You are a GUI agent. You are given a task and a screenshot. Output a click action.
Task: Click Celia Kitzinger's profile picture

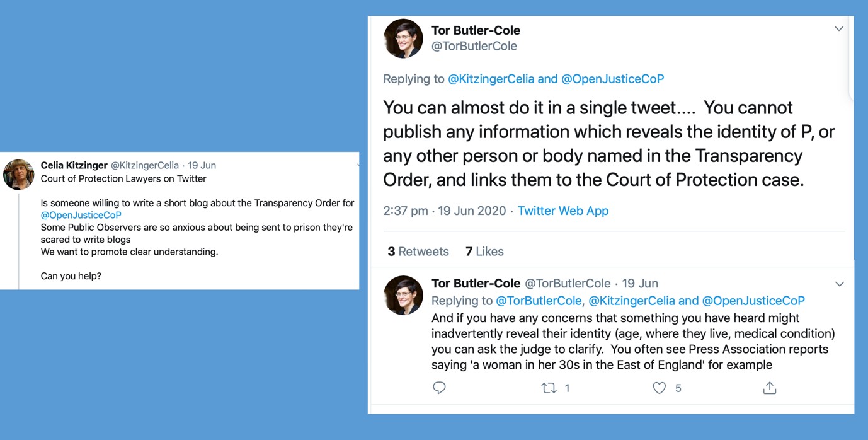coord(19,175)
